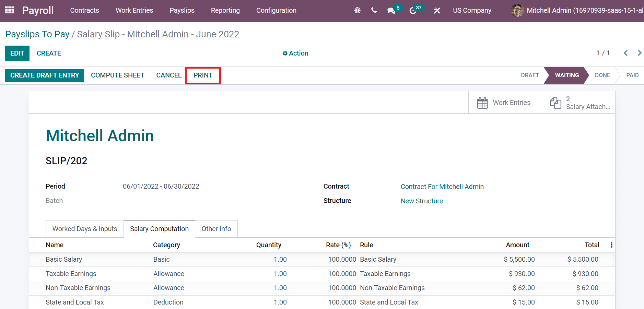Open the Work Entries menu
Image resolution: width=644 pixels, height=309 pixels.
[x=134, y=10]
